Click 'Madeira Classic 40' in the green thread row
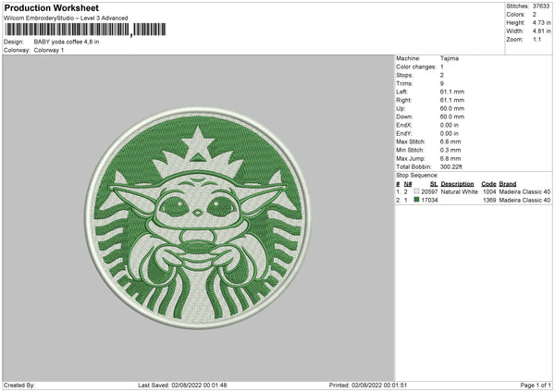Screen dimensions: 555x392 524,201
